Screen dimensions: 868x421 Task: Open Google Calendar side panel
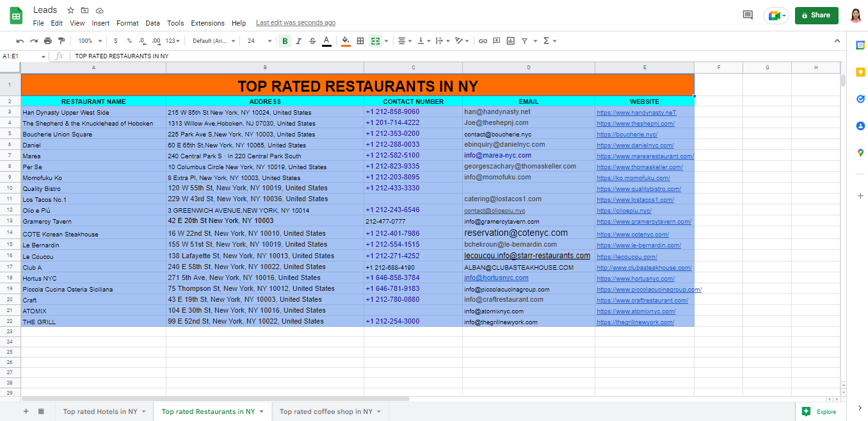click(x=860, y=45)
